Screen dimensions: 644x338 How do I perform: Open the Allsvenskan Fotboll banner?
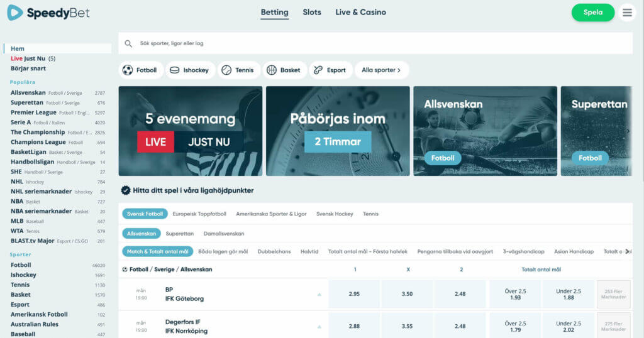click(485, 131)
